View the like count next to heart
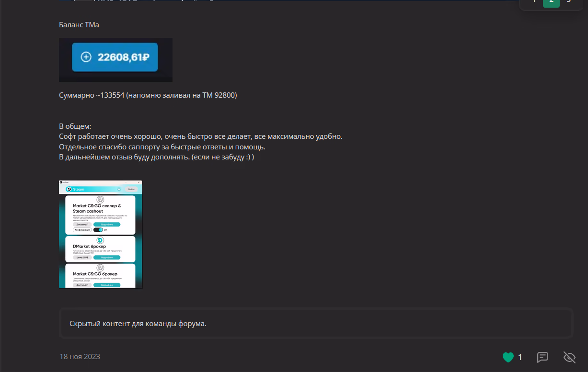Screen dimensions: 588x372 520,357
